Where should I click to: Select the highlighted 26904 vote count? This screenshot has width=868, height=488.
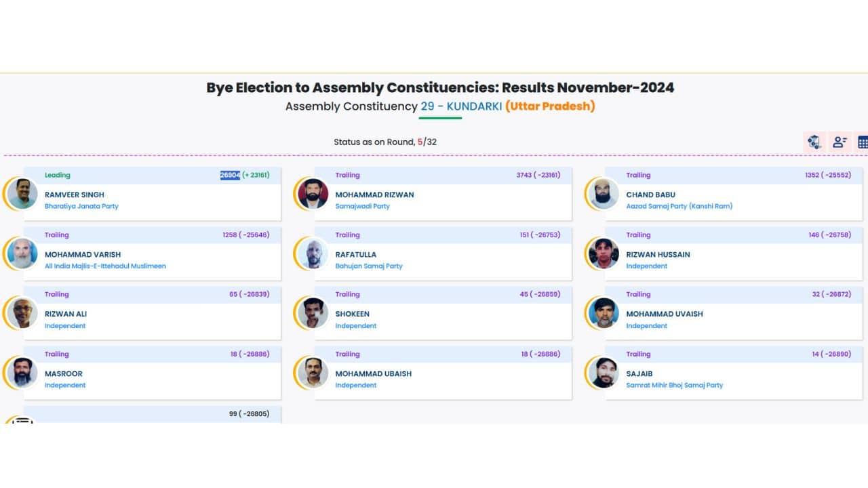click(230, 175)
